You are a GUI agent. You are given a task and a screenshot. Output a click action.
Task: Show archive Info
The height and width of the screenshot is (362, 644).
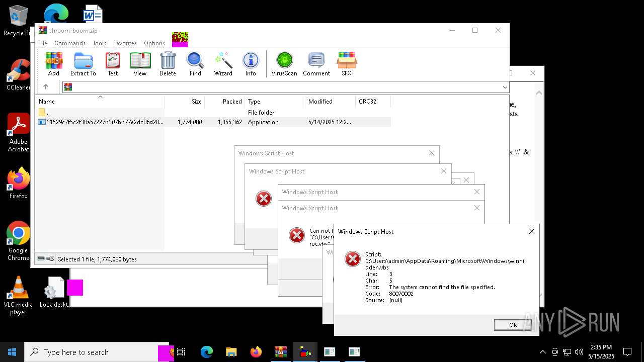point(251,64)
